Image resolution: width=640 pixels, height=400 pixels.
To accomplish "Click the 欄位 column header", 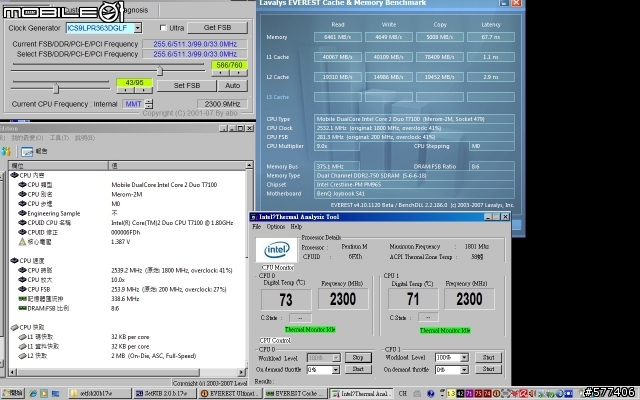I will coord(58,165).
